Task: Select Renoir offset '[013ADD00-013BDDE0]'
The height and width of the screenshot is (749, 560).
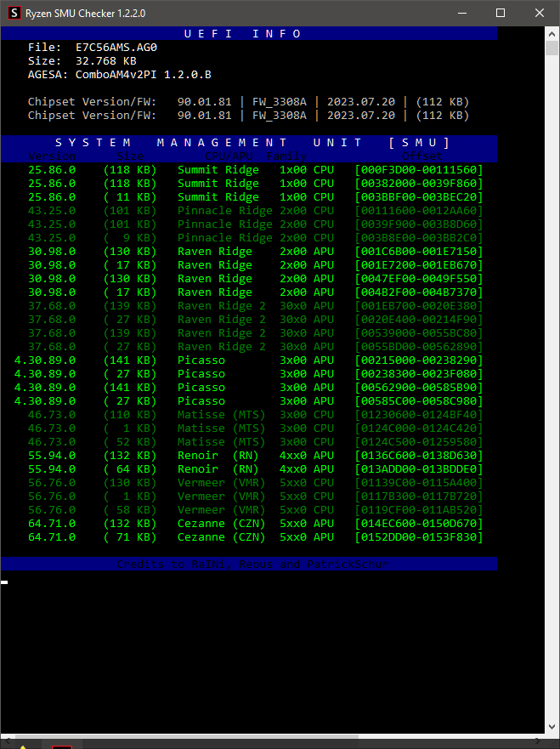Action: tap(419, 469)
